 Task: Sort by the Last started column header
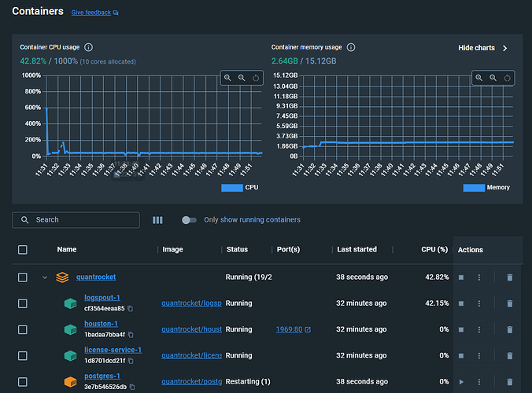click(357, 249)
